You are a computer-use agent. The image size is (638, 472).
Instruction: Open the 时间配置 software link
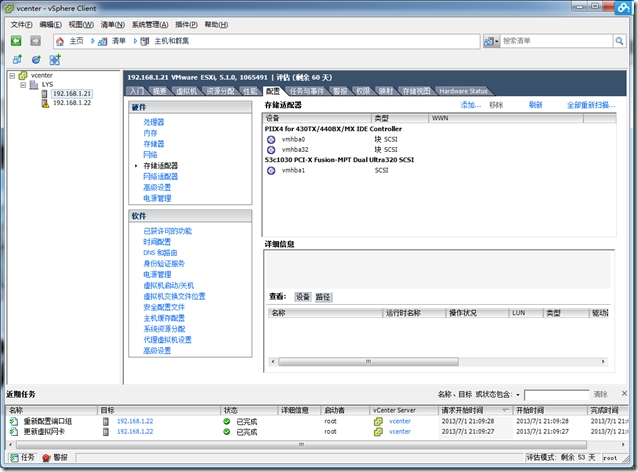[157, 242]
